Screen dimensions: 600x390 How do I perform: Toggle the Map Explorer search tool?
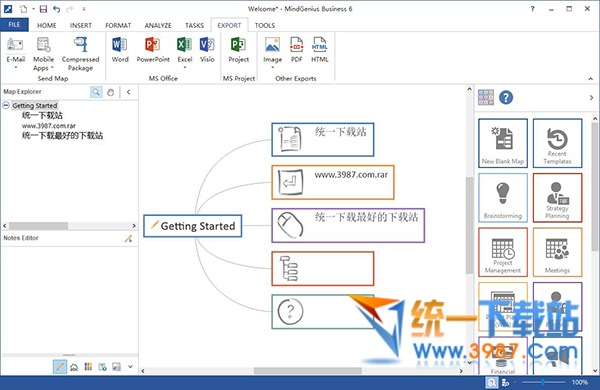coord(96,92)
